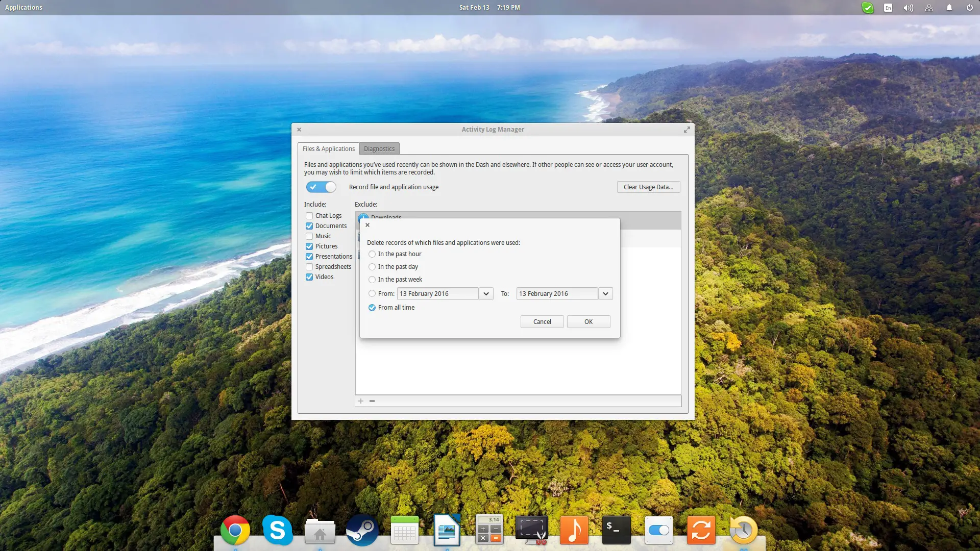Close the Activity Log Manager window
The width and height of the screenshot is (980, 551).
pyautogui.click(x=299, y=130)
